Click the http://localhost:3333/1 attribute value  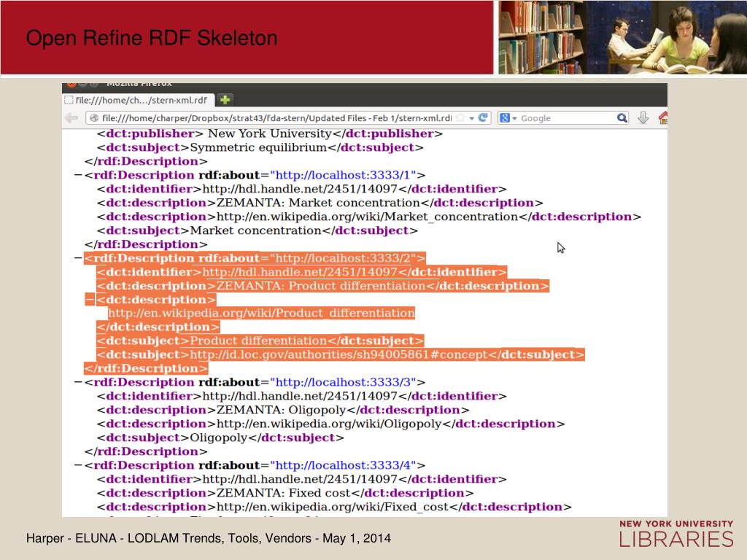coord(343,175)
